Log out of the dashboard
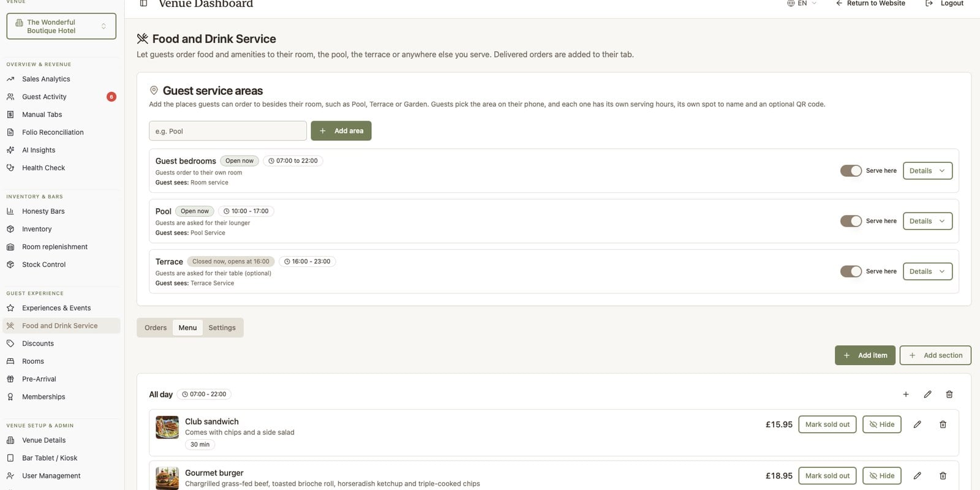Viewport: 980px width, 490px height. [944, 3]
